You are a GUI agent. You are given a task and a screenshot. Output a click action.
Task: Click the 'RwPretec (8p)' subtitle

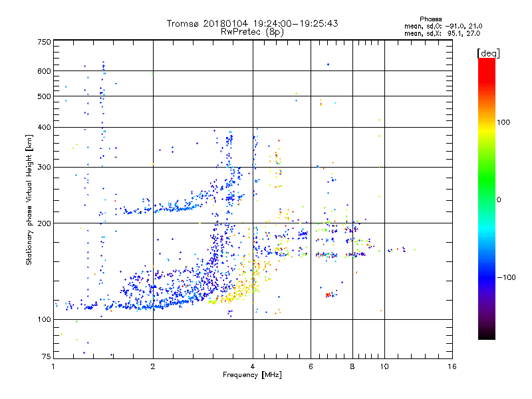coord(252,32)
